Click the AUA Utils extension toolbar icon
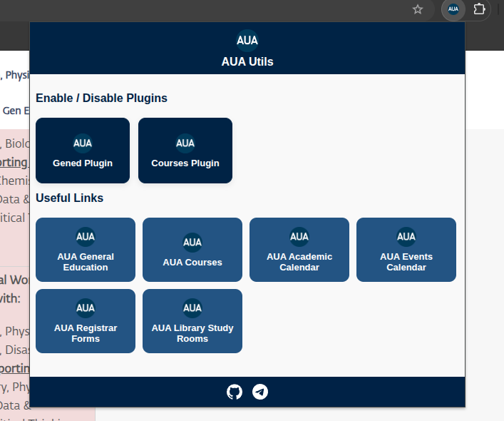The width and height of the screenshot is (504, 421). tap(453, 9)
